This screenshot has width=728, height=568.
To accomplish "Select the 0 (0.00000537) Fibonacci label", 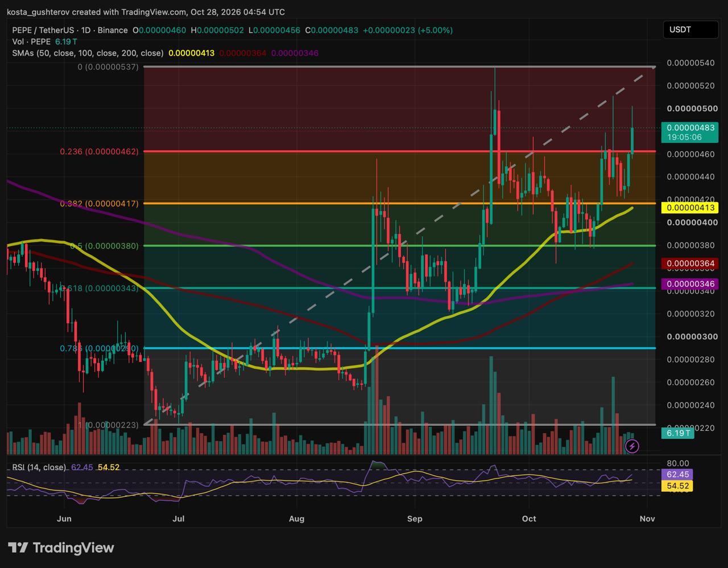I will pyautogui.click(x=108, y=67).
